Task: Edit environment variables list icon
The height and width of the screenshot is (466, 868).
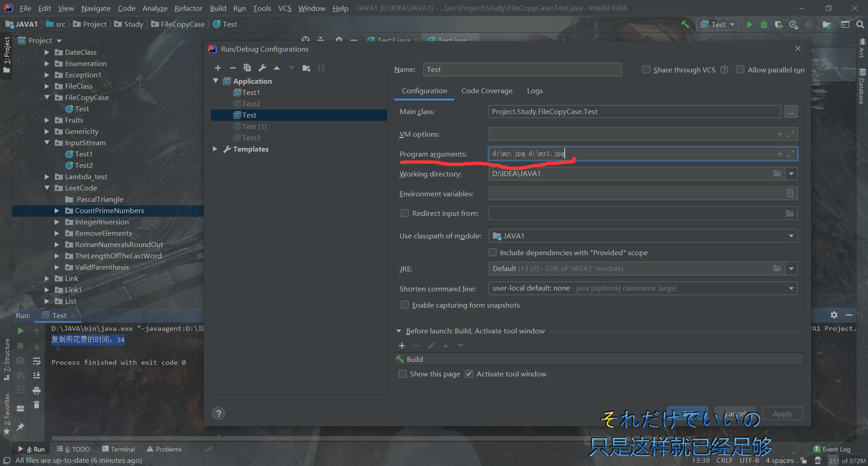Action: (790, 193)
